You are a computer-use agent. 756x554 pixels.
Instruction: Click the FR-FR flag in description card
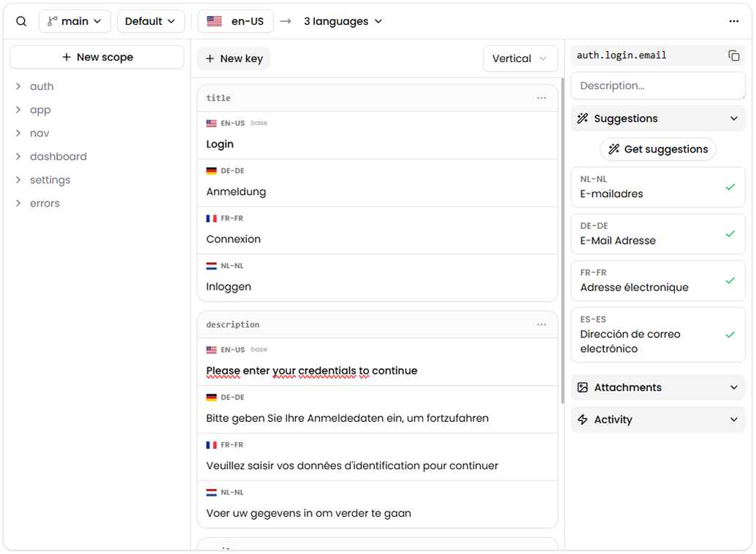click(x=211, y=445)
